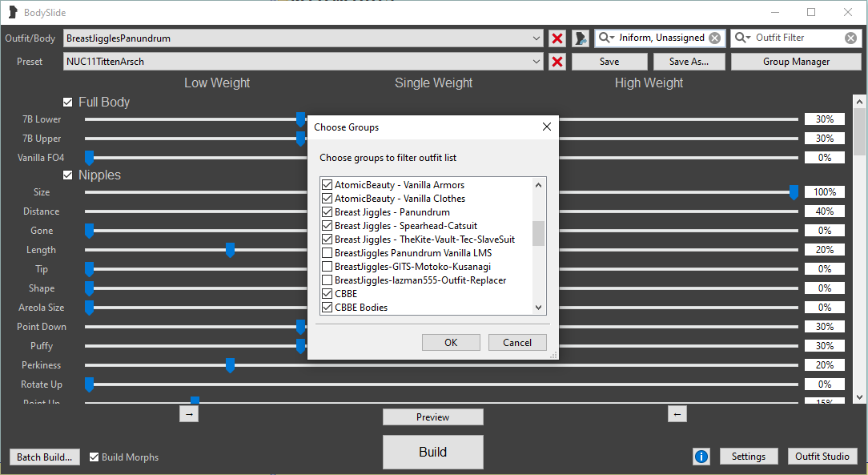Click the right arrow button under Low Weight
The image size is (868, 475).
coord(189,414)
